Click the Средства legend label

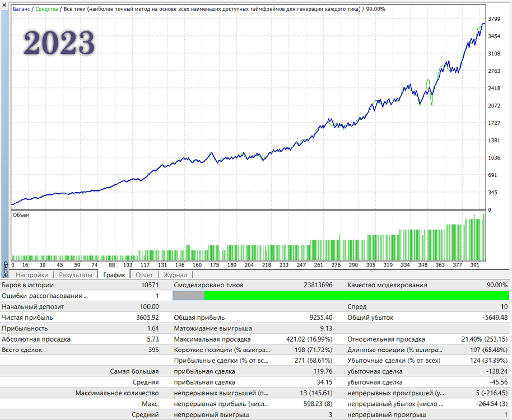tap(46, 9)
